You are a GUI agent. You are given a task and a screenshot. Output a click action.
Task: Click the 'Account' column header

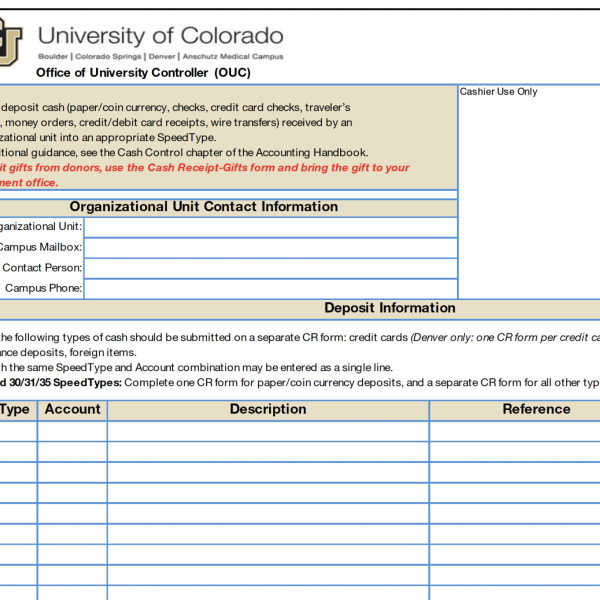tap(72, 409)
